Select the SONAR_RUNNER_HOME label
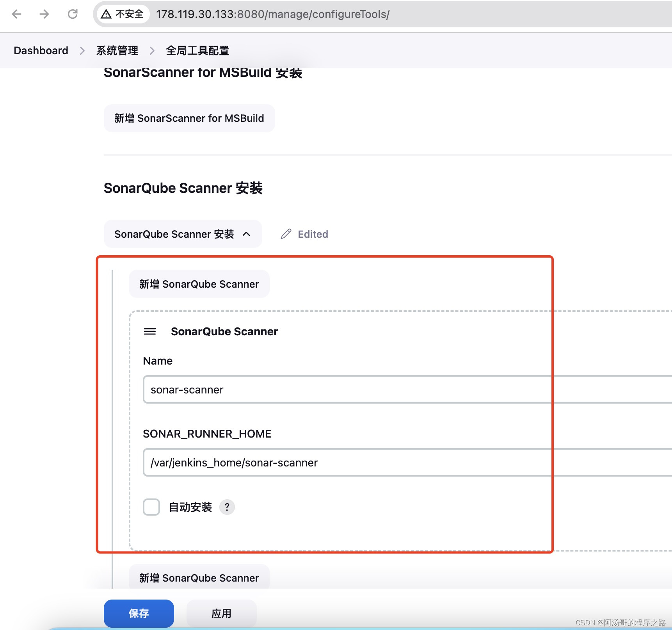The image size is (672, 630). click(x=207, y=434)
